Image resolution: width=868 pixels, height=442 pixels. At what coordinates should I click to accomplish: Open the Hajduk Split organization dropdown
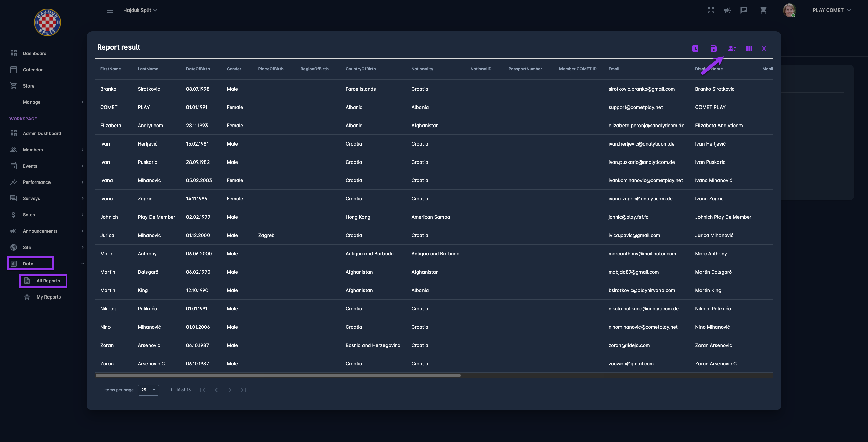click(140, 10)
